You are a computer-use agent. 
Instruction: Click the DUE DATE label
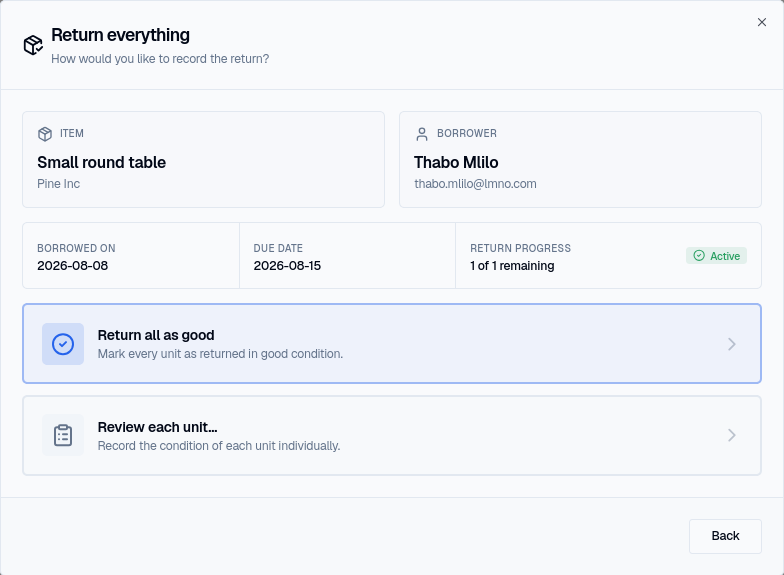coord(278,248)
